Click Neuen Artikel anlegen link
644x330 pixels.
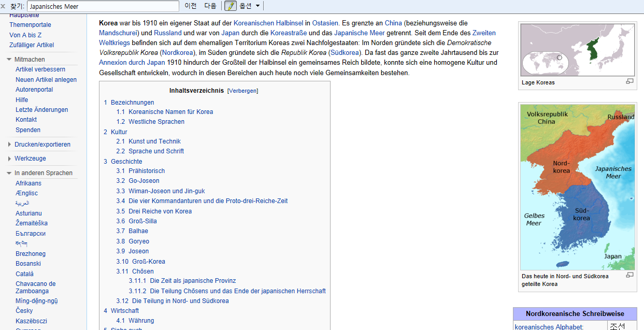coord(46,80)
